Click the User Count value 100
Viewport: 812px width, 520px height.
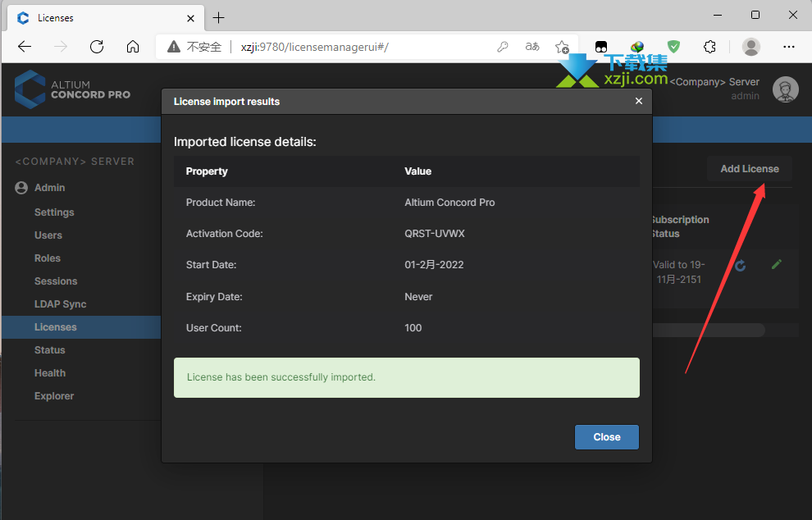coord(413,328)
